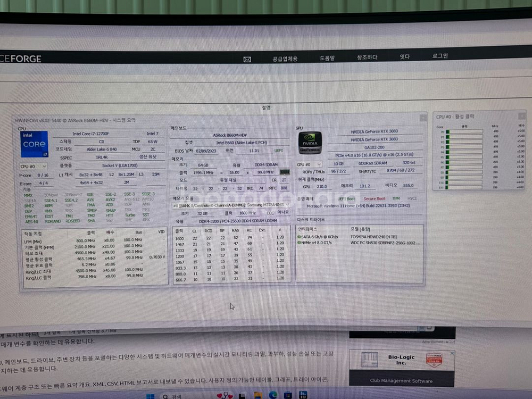Open File Explorer from the taskbar

(257, 395)
